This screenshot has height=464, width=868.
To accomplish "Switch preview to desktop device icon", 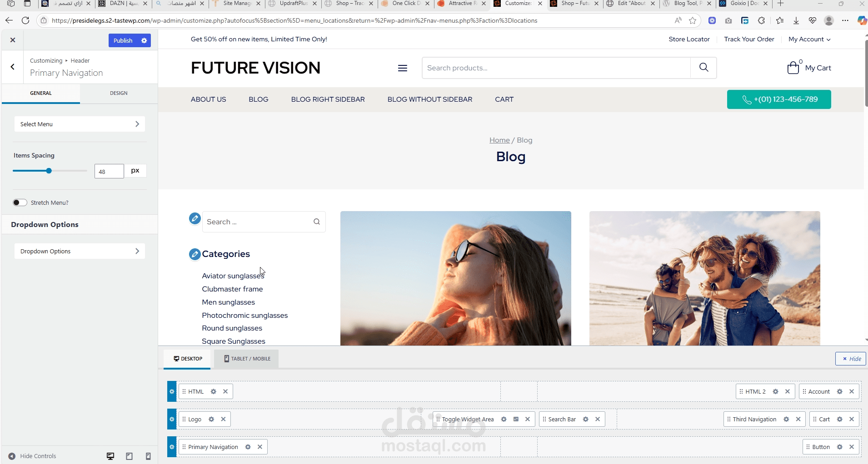I will pyautogui.click(x=110, y=456).
